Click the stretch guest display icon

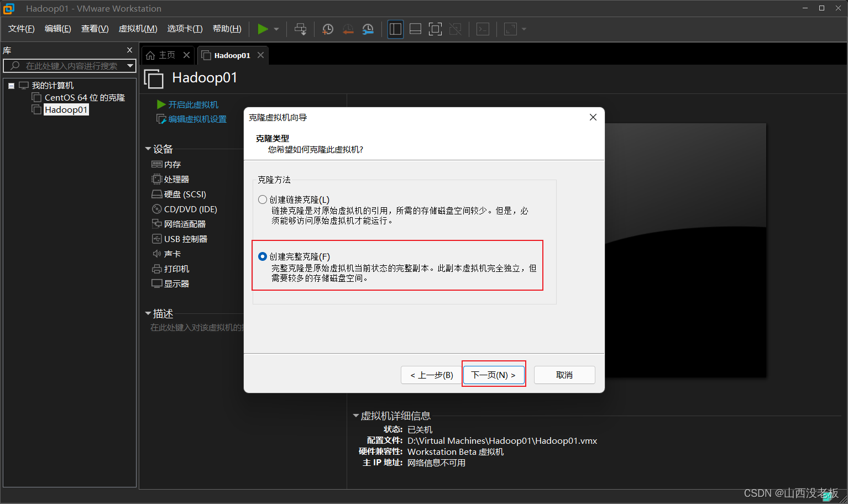tap(510, 29)
